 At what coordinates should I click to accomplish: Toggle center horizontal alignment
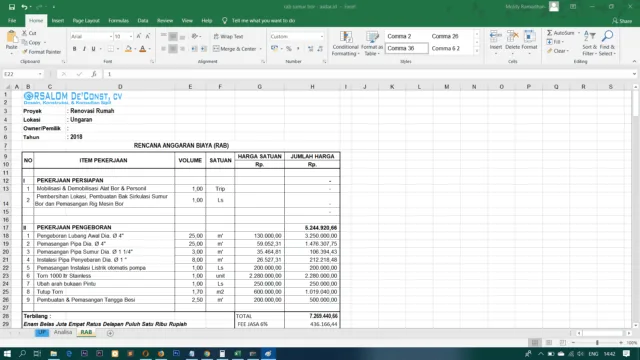click(173, 49)
